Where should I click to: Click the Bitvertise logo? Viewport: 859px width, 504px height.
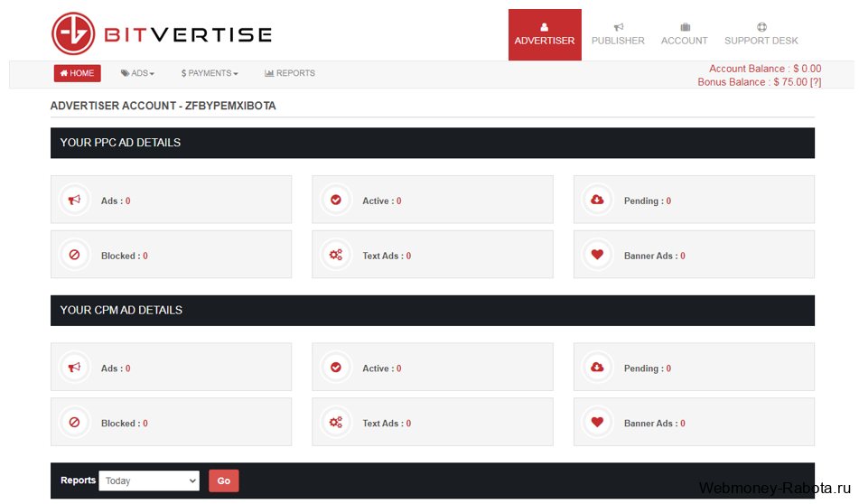(x=162, y=34)
